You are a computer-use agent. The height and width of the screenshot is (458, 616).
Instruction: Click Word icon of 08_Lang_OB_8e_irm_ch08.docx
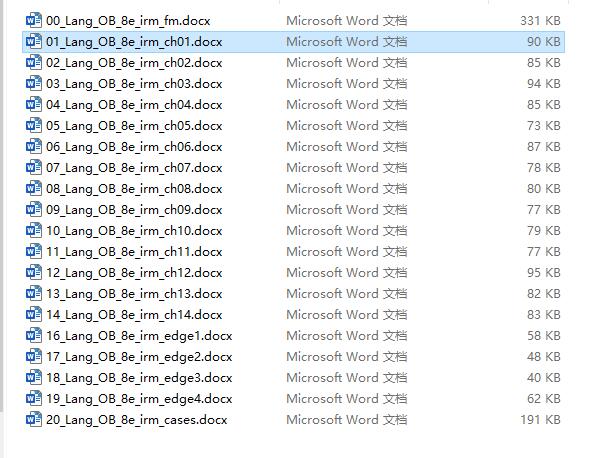click(x=34, y=188)
